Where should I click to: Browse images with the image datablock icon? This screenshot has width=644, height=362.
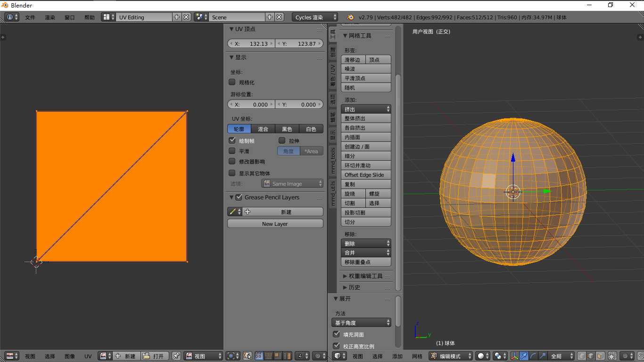coord(105,356)
